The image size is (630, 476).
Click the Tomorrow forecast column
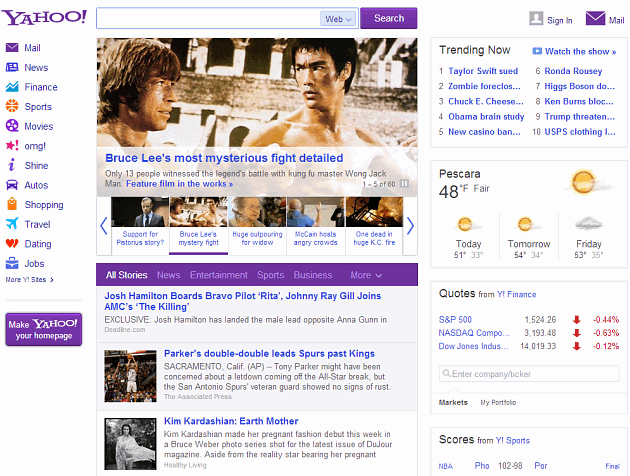click(529, 237)
